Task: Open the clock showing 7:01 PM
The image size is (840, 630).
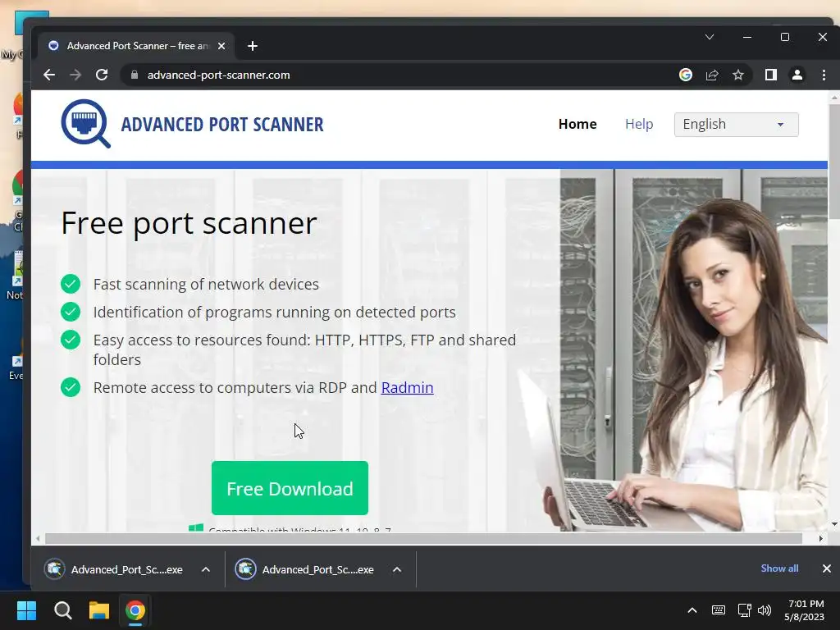Action: [805, 610]
